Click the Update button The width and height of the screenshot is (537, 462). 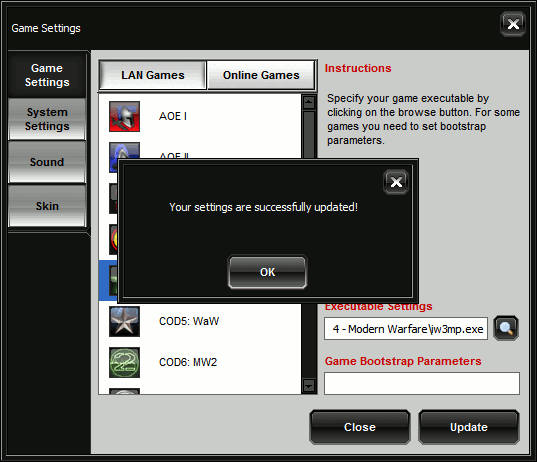pos(469,427)
